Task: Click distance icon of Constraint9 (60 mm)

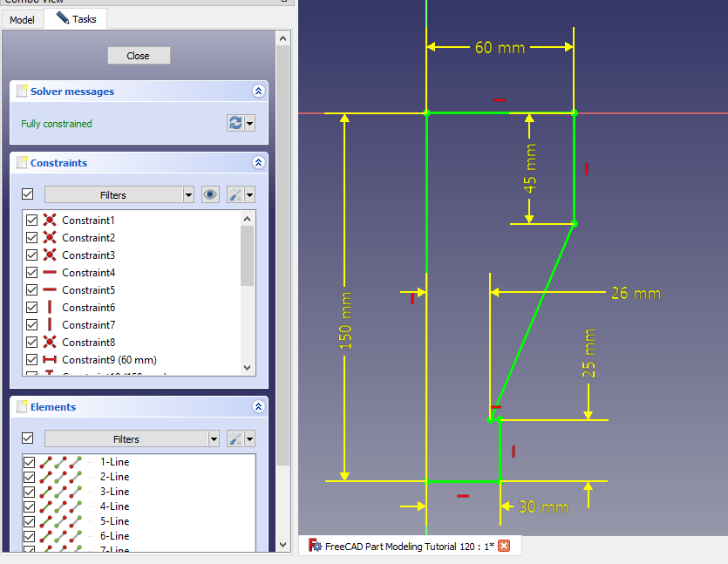Action: [50, 360]
